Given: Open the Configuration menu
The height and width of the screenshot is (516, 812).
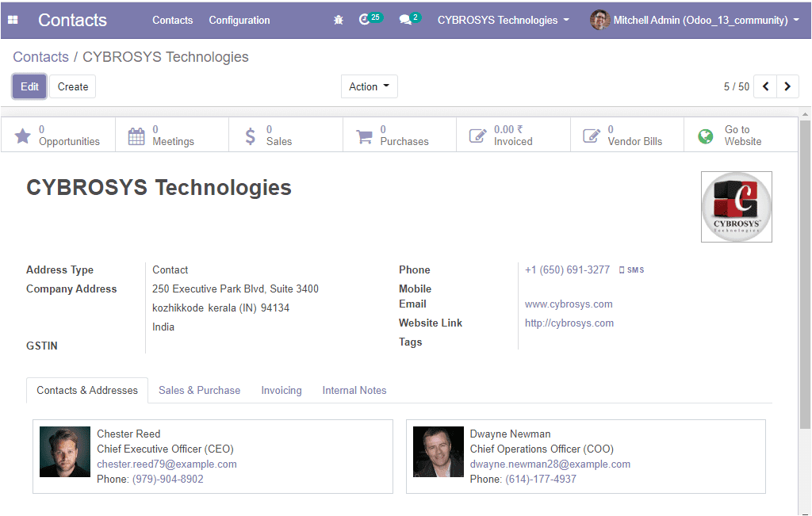Looking at the screenshot, I should (239, 20).
